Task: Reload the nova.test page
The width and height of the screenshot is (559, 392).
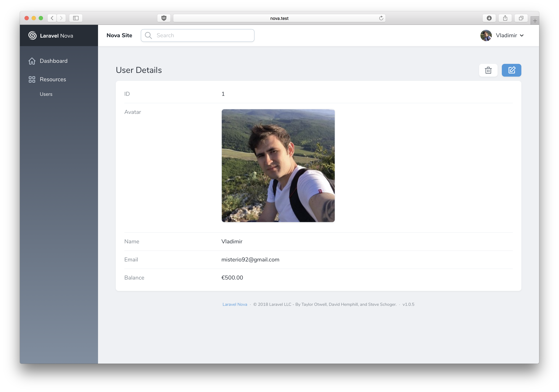Action: pyautogui.click(x=381, y=18)
